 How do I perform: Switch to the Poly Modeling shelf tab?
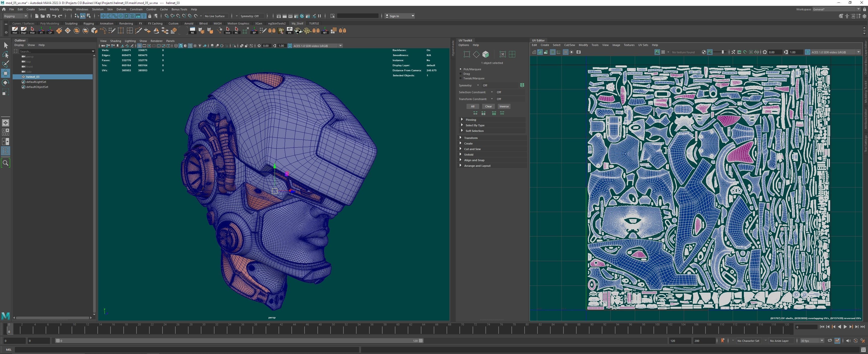pos(49,23)
